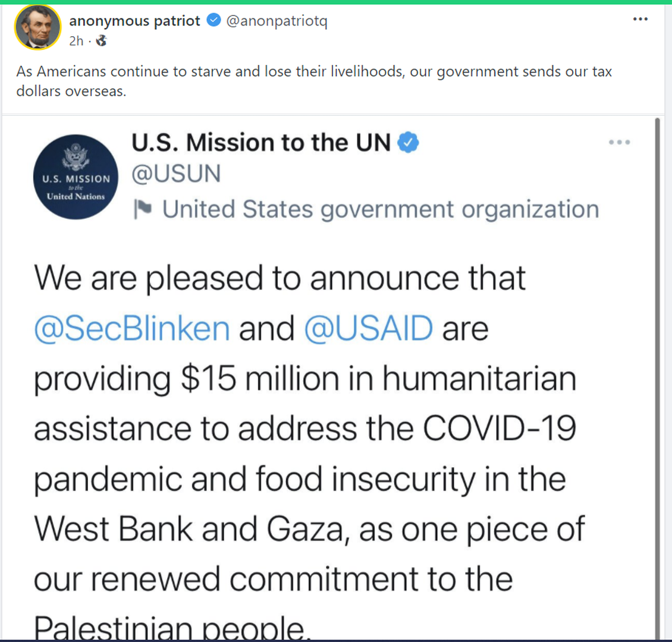Click the @USUN handle
The height and width of the screenshot is (642, 672).
tap(176, 174)
